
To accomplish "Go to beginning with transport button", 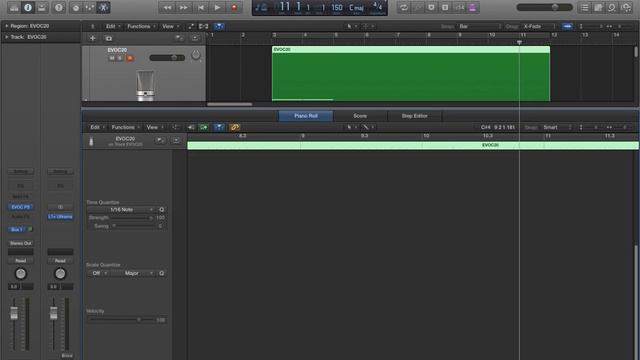I will pos(200,7).
